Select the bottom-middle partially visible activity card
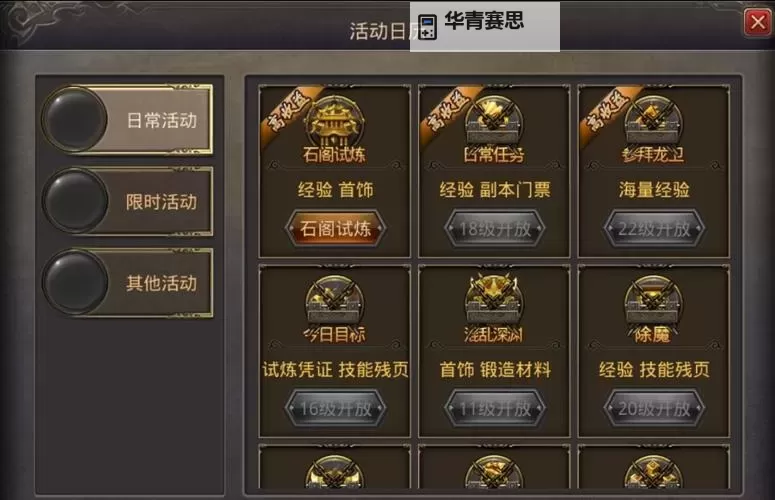 [494, 467]
